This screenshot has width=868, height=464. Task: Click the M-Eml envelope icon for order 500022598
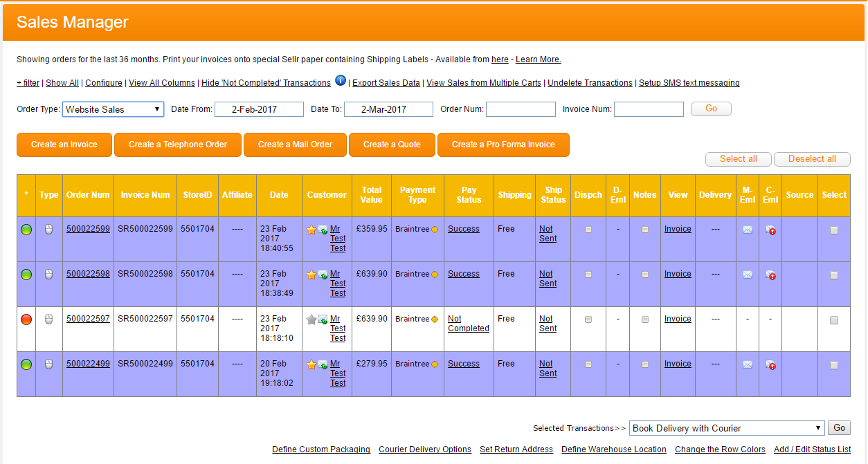tap(748, 275)
